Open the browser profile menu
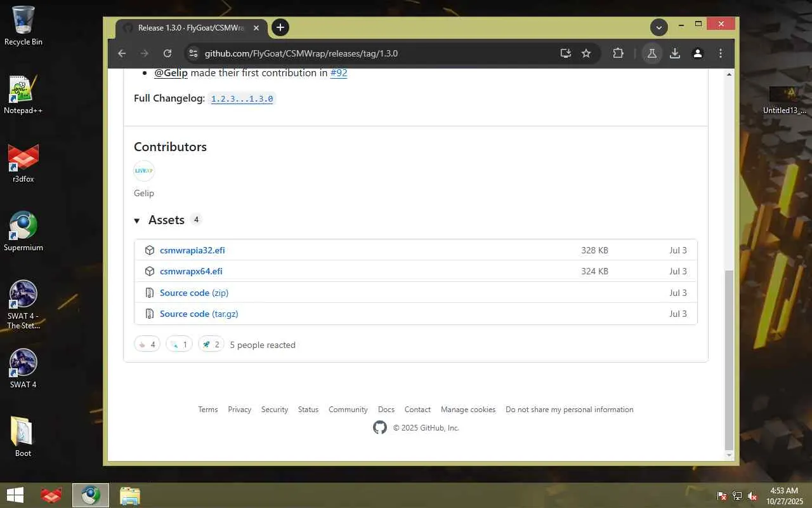Screen dimensions: 812x508 pyautogui.click(x=698, y=53)
